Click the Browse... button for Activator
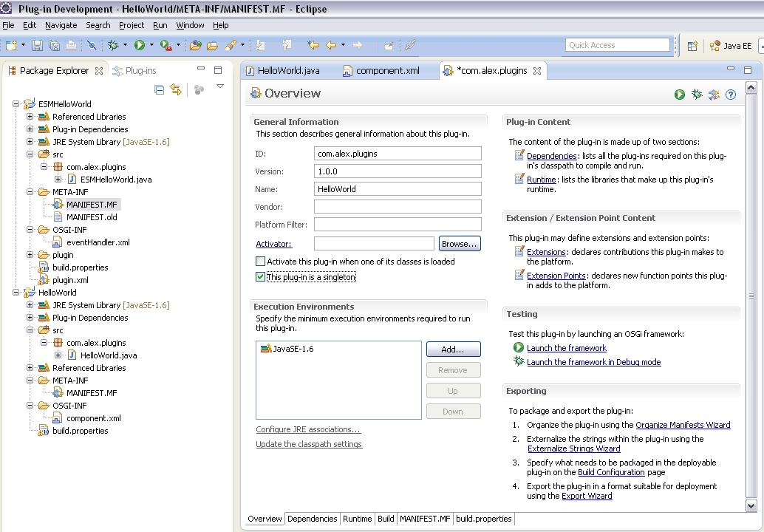 tap(460, 244)
